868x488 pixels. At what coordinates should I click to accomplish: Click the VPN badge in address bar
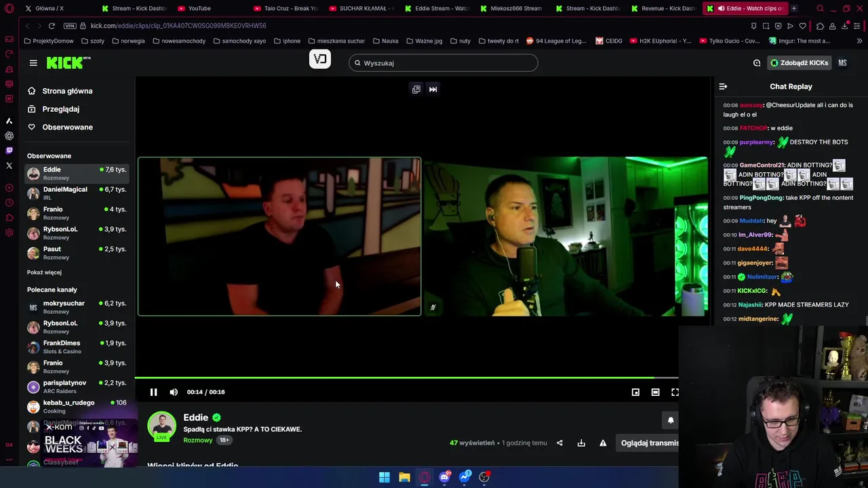click(70, 26)
